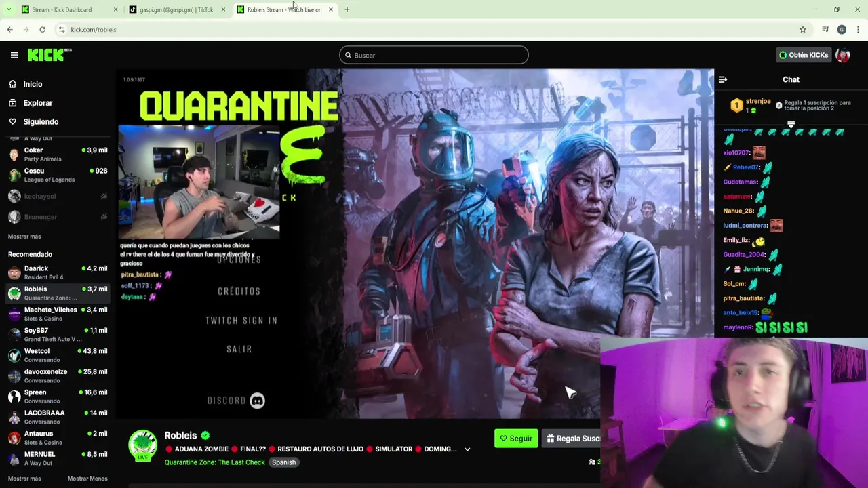Screen dimensions: 868x488
Task: Click username mayienrR in chat
Action: pyautogui.click(x=738, y=327)
